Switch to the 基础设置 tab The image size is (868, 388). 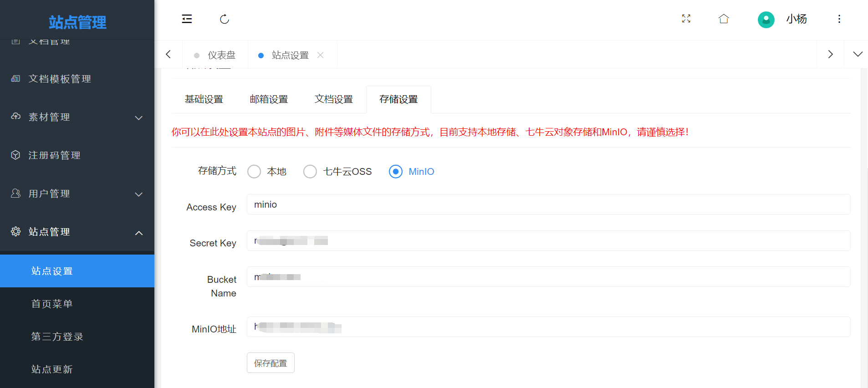coord(204,99)
